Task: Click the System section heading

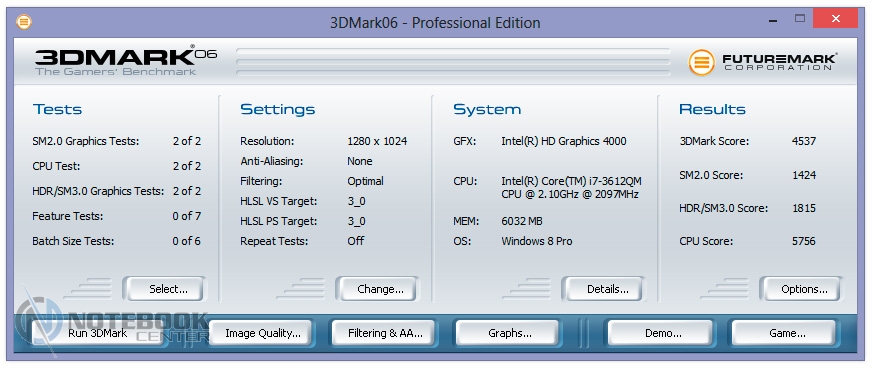Action: point(487,109)
